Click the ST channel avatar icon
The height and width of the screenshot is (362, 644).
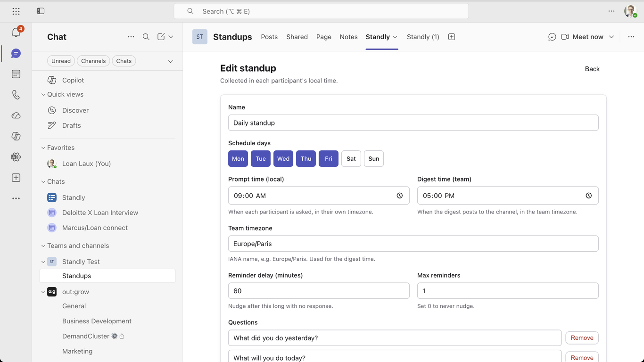click(200, 37)
